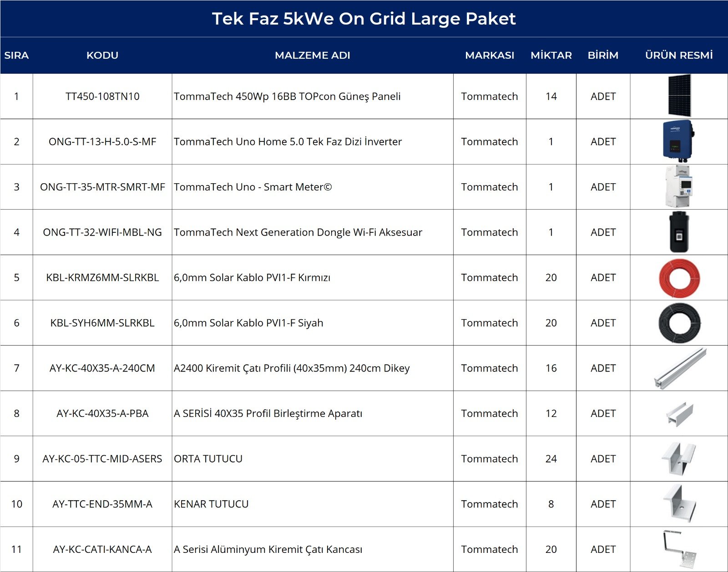The width and height of the screenshot is (728, 572).
Task: Select code AY-KC-40X35-A-PBA
Action: pos(102,413)
